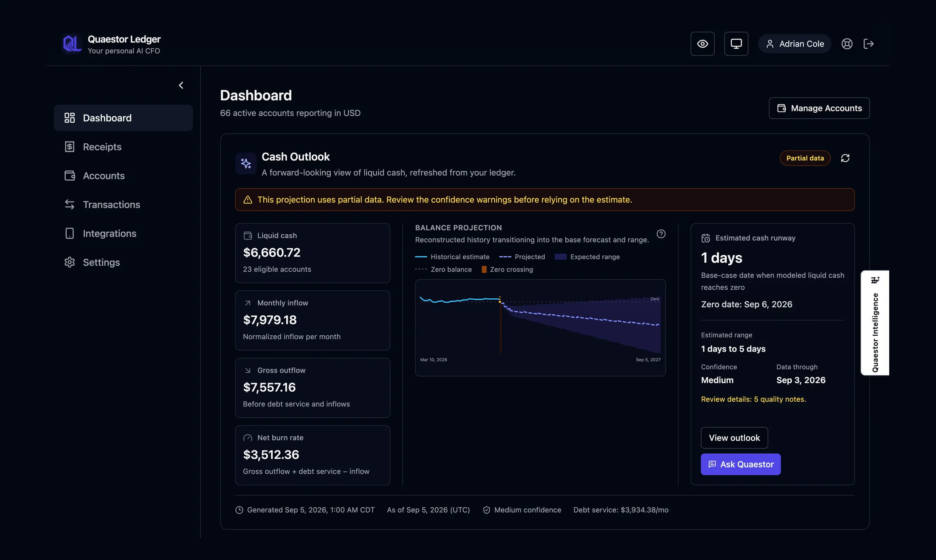The height and width of the screenshot is (560, 936).
Task: Click the Net burn rate gauge icon
Action: click(248, 438)
